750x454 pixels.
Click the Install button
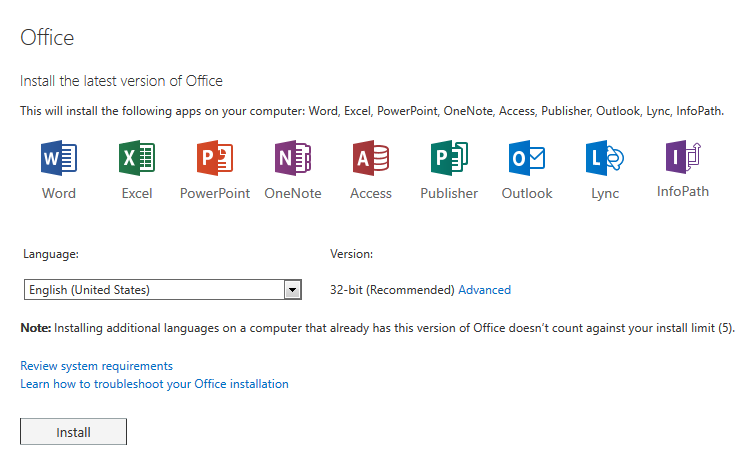point(73,432)
